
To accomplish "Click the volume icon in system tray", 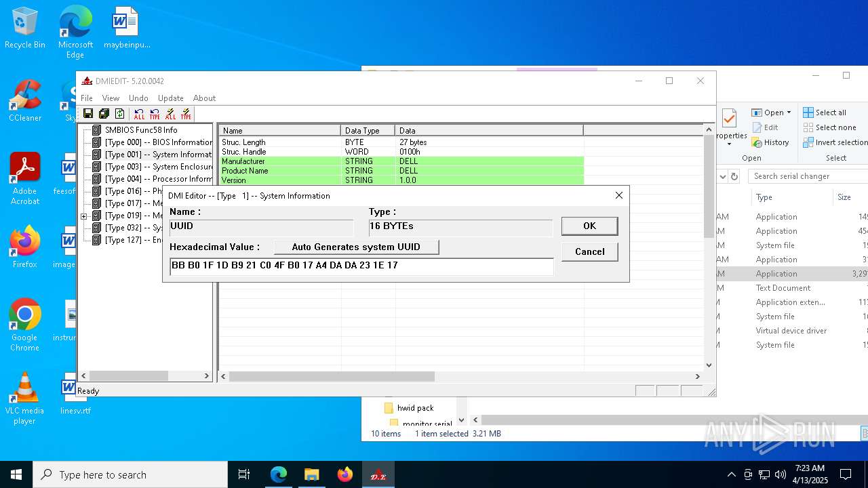I will point(780,474).
